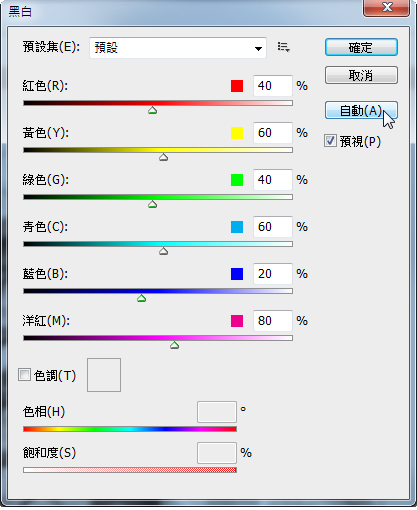The height and width of the screenshot is (510, 417).
Task: Click the 自動(A) auto button
Action: pyautogui.click(x=361, y=110)
